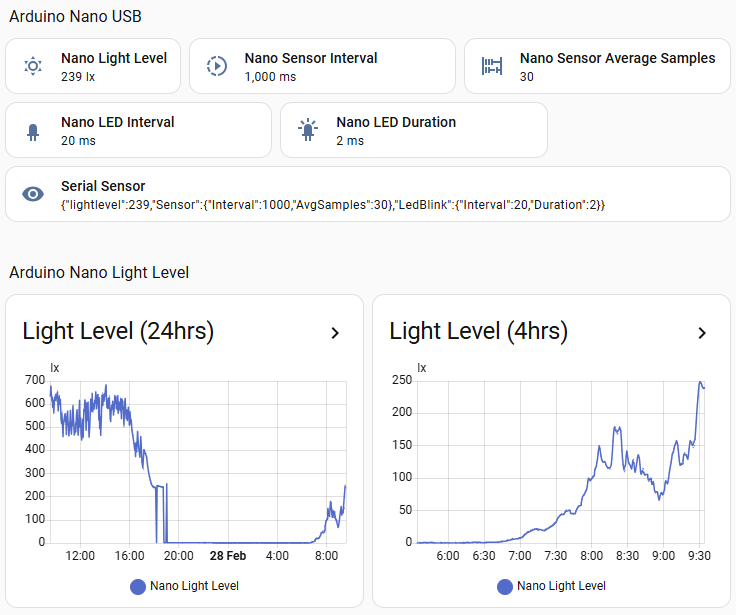Viewport: 736px width, 615px height.
Task: Click the 8:30 axis label on 4hrs chart
Action: point(628,556)
